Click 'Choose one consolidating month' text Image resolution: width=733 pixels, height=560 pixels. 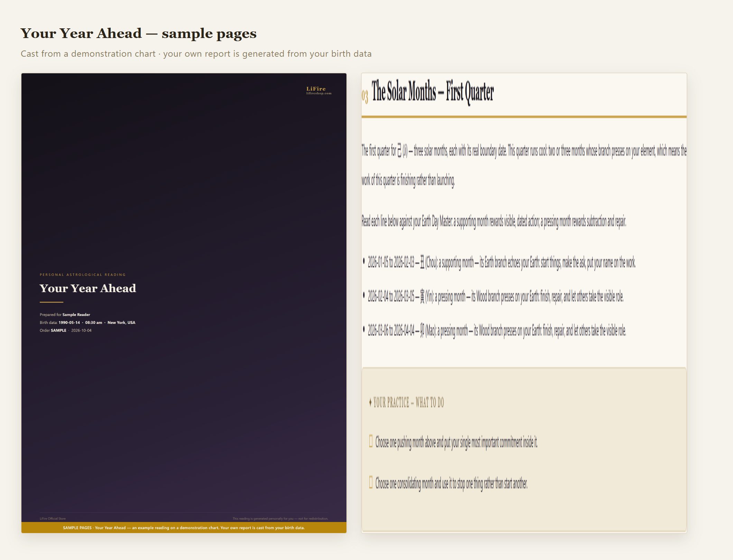click(452, 483)
